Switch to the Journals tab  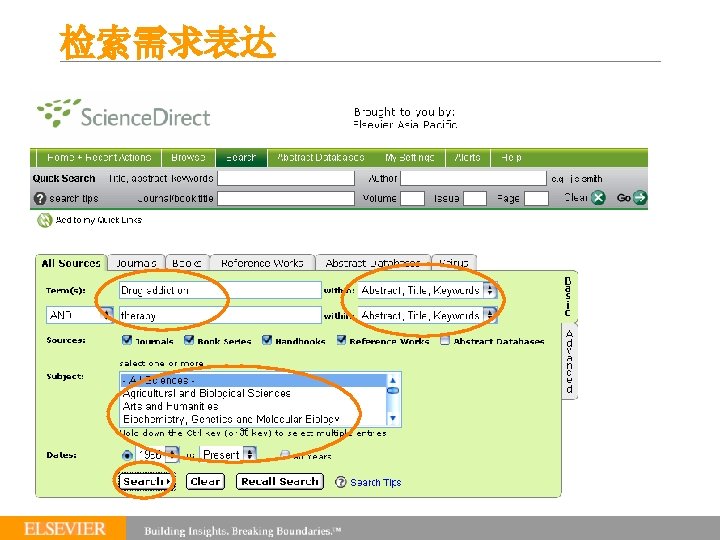tap(136, 263)
